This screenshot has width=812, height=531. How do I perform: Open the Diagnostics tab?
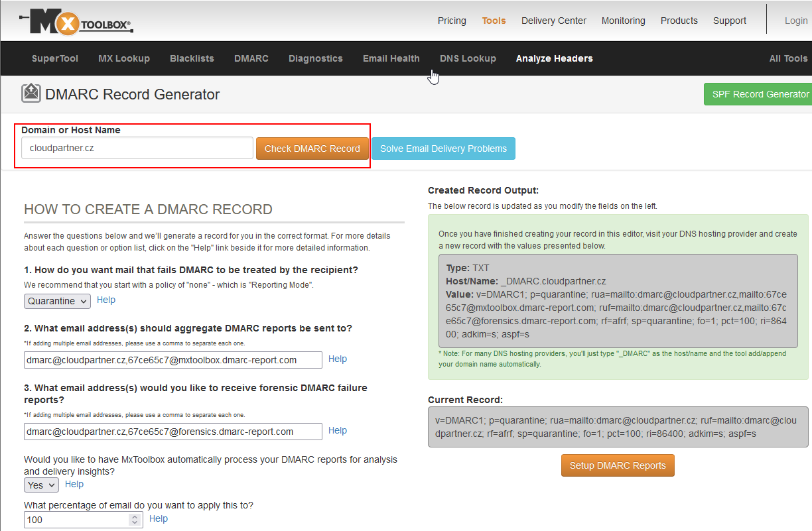click(x=316, y=58)
